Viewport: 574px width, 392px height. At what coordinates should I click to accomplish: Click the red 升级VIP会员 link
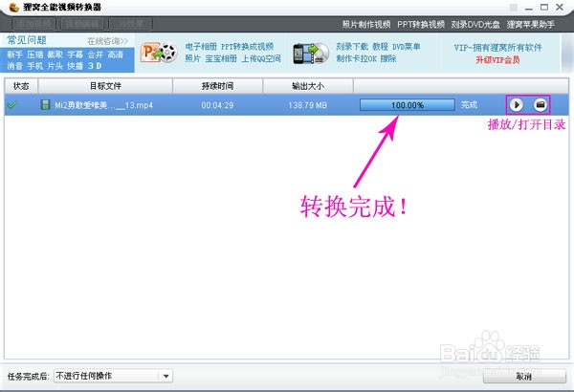tap(497, 59)
